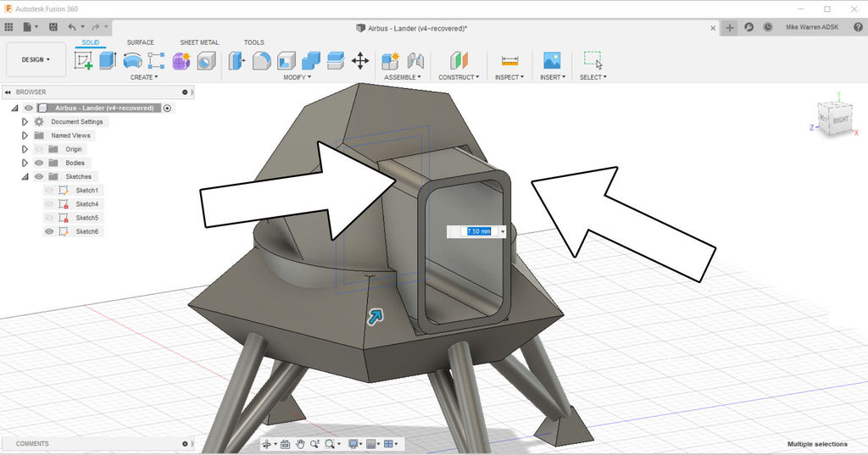The image size is (868, 455).
Task: Open the MODIFY menu
Action: 297,77
